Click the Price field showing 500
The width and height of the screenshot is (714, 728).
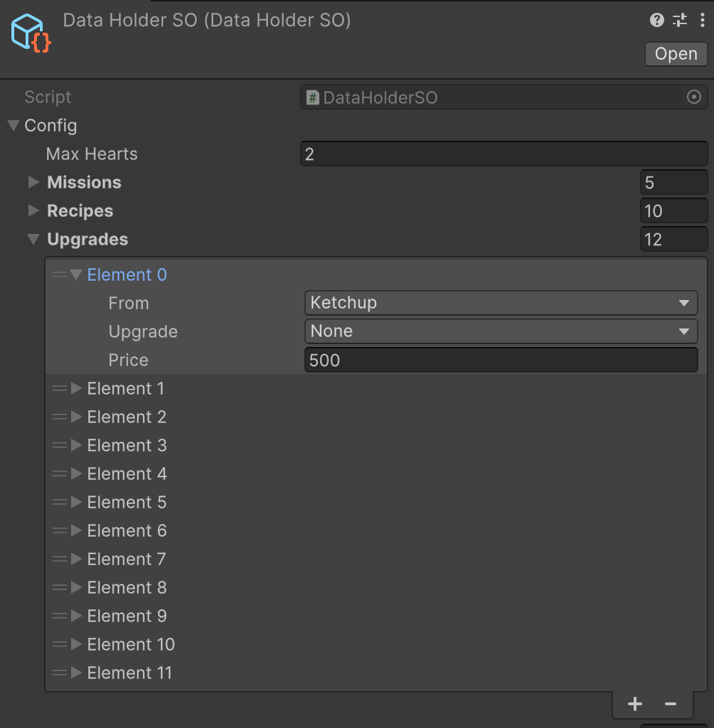click(501, 360)
